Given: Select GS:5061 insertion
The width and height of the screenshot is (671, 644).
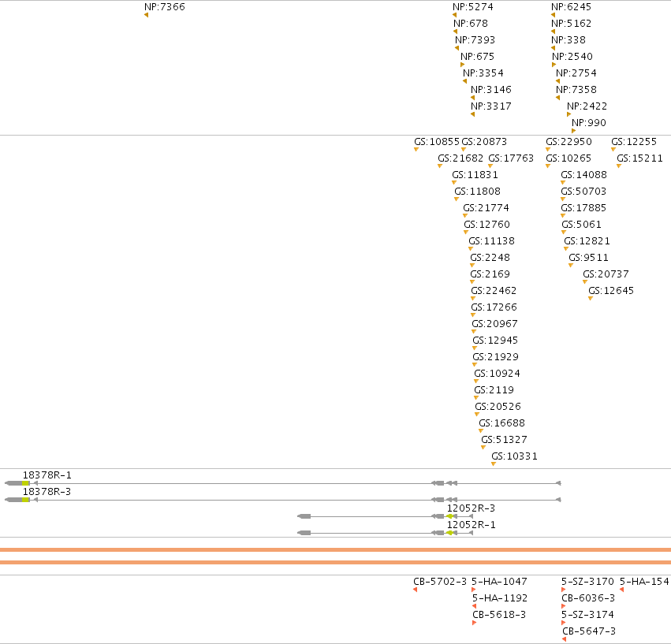Looking at the screenshot, I should click(582, 225).
